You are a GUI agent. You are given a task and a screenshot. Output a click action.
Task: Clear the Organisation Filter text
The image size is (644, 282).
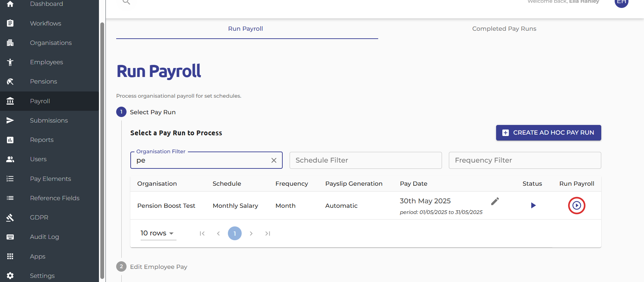(274, 160)
